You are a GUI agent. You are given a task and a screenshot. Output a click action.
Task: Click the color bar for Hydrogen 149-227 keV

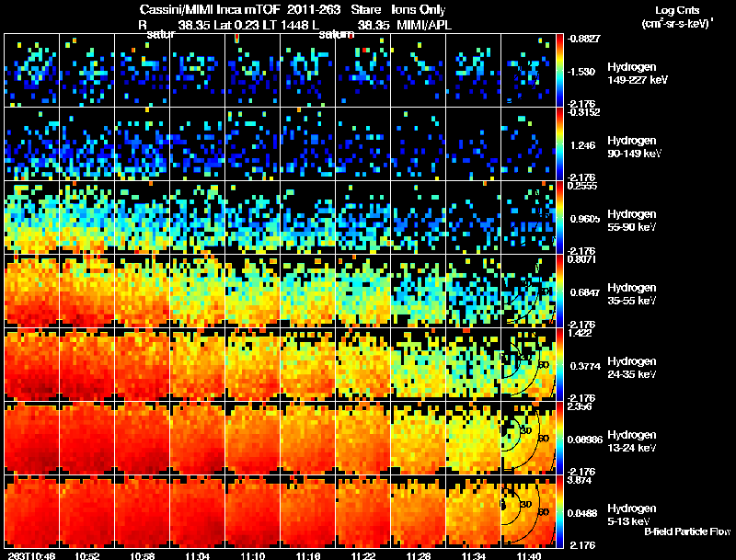coord(560,71)
